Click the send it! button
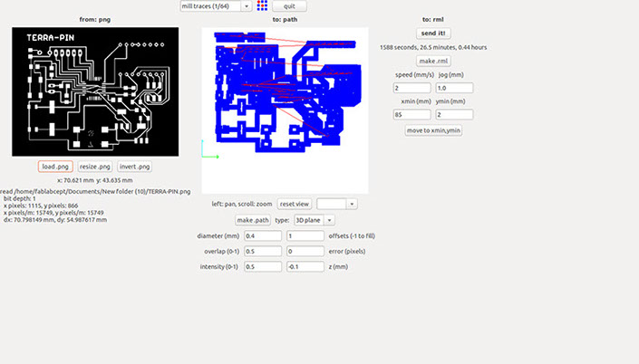Screen dimensions: 639x364 coord(433,33)
